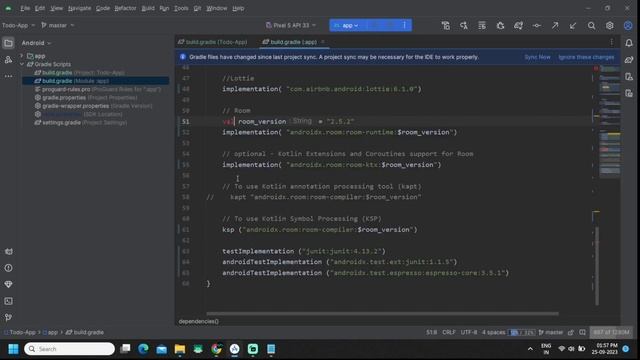Open master branch dropdown in toolbar
Image resolution: width=640 pixels, height=360 pixels.
click(58, 25)
